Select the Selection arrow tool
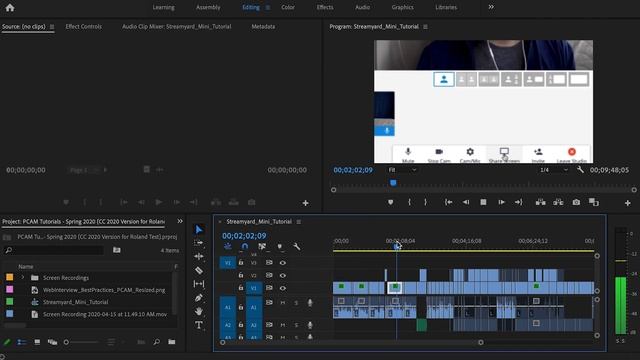The height and width of the screenshot is (360, 640). (199, 229)
